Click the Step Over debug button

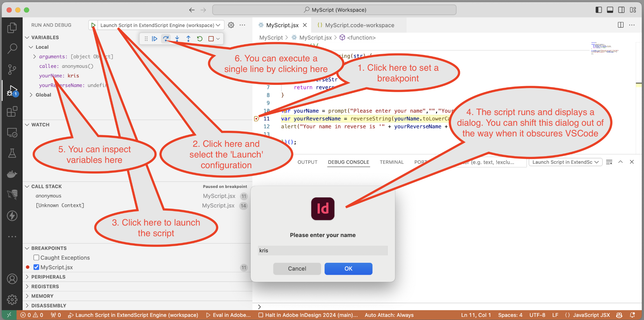tap(166, 39)
